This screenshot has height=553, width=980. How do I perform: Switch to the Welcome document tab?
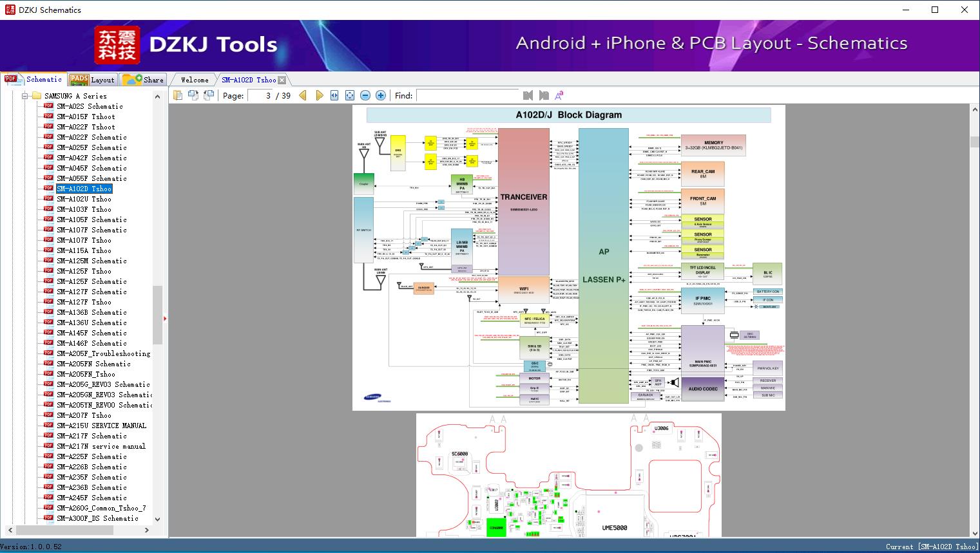pos(195,80)
